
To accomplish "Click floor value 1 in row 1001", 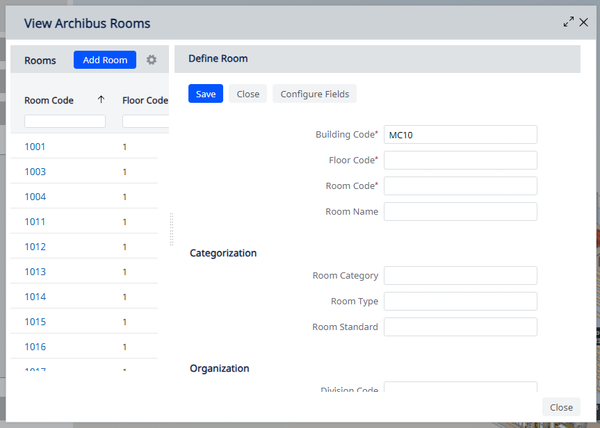I will click(x=125, y=147).
